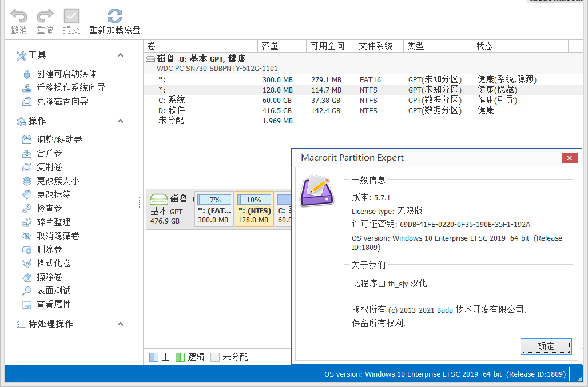Click the 操作 section gear icon
This screenshot has height=387, width=588.
pos(21,121)
